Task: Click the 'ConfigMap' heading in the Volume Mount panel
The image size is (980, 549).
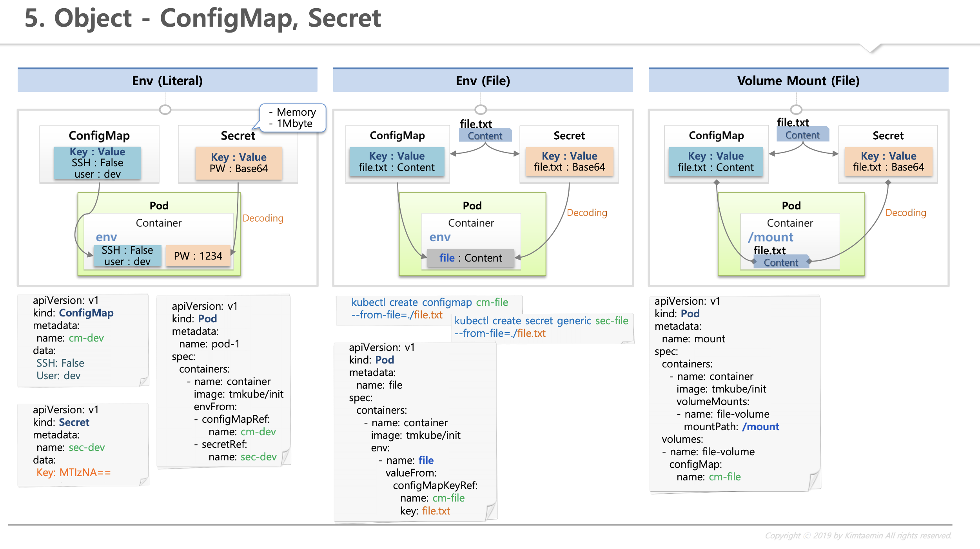Action: pyautogui.click(x=717, y=136)
